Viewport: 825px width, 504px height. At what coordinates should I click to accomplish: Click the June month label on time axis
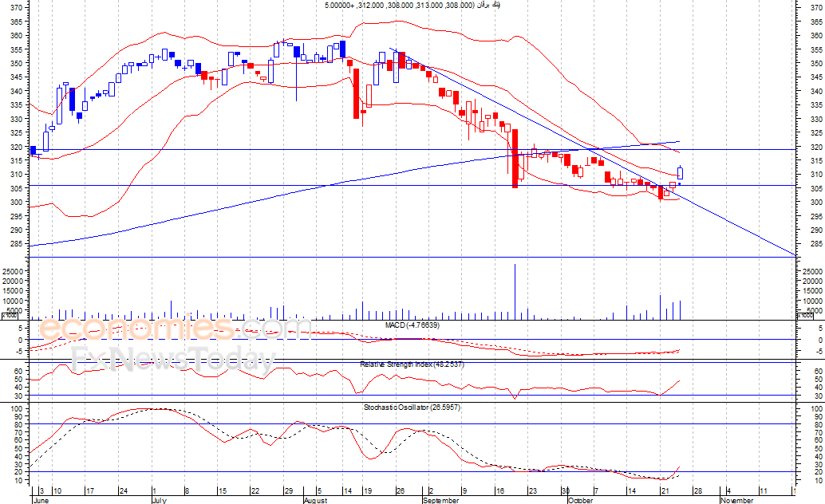(x=41, y=500)
